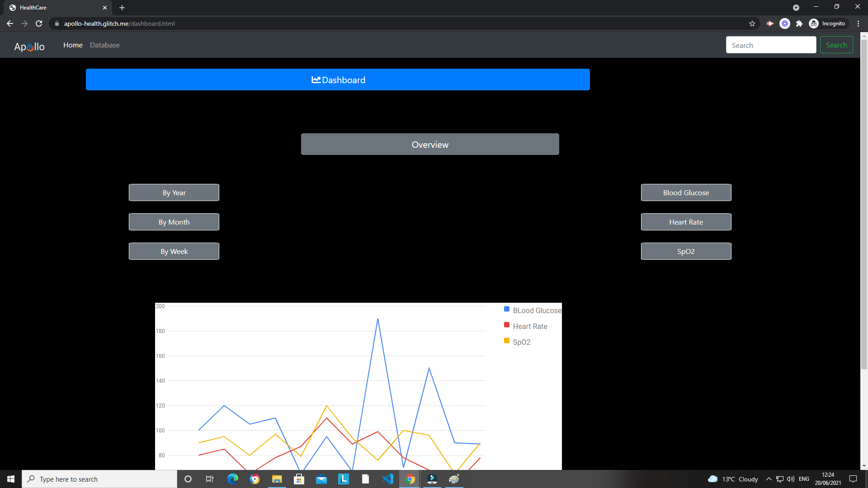Open Microsoft Edge from taskbar
This screenshot has width=868, height=488.
tap(233, 479)
